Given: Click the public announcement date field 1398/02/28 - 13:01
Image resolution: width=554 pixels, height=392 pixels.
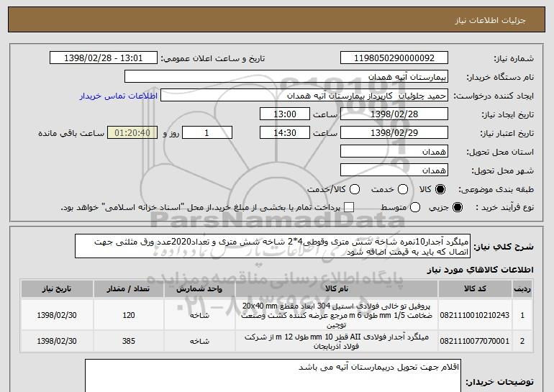Looking at the screenshot, I should (104, 58).
